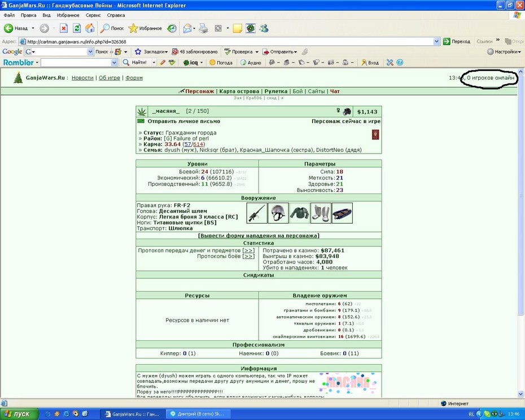
Task: Open the Print icon in toolbar
Action: point(203,28)
